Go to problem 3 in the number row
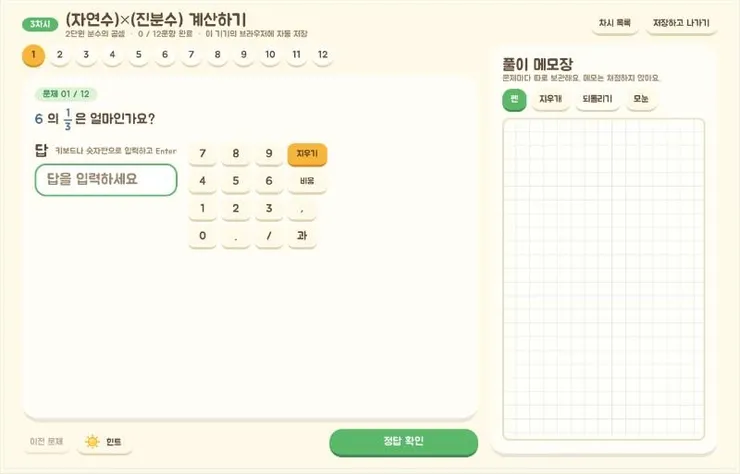740x474 pixels. click(x=86, y=55)
